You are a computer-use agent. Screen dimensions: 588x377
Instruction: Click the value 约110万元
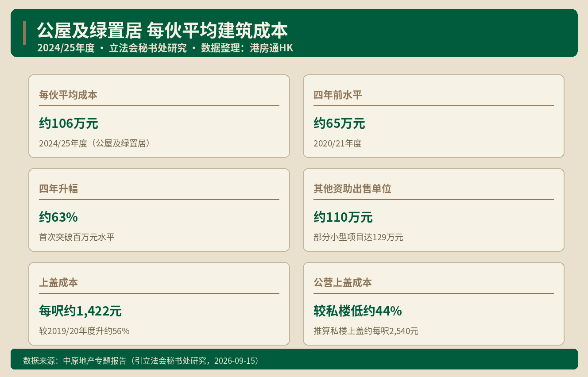coord(343,217)
